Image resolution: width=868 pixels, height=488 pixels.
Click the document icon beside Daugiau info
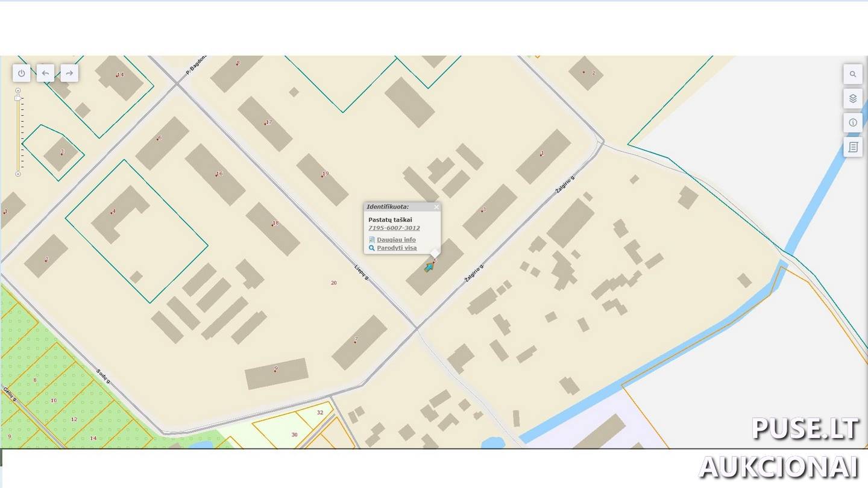point(372,240)
